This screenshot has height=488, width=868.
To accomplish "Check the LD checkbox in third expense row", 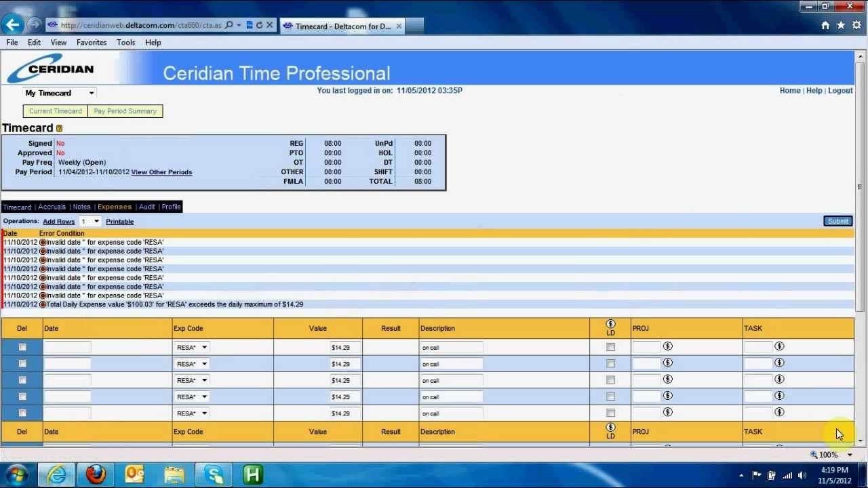I will 610,380.
